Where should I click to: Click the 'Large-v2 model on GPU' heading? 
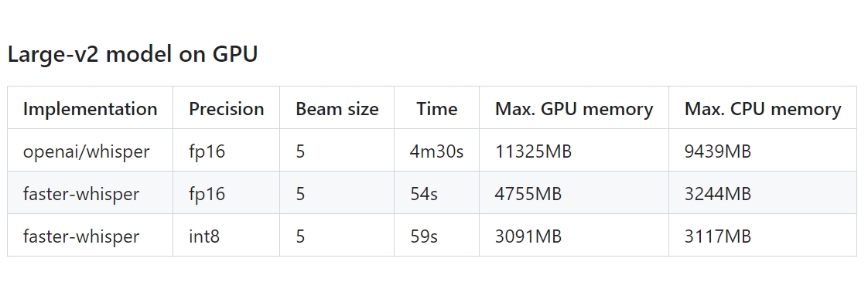[132, 54]
